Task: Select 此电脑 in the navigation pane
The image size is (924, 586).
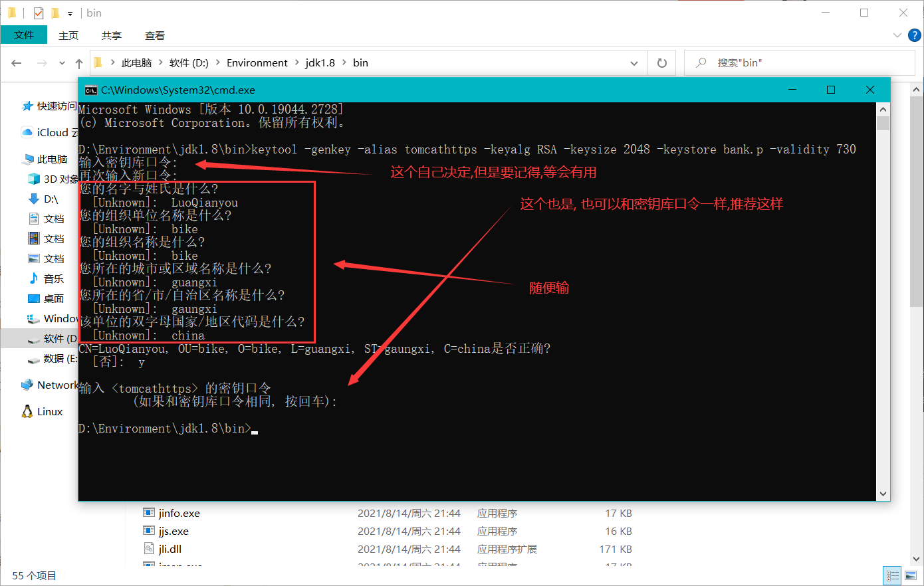Action: click(x=45, y=159)
